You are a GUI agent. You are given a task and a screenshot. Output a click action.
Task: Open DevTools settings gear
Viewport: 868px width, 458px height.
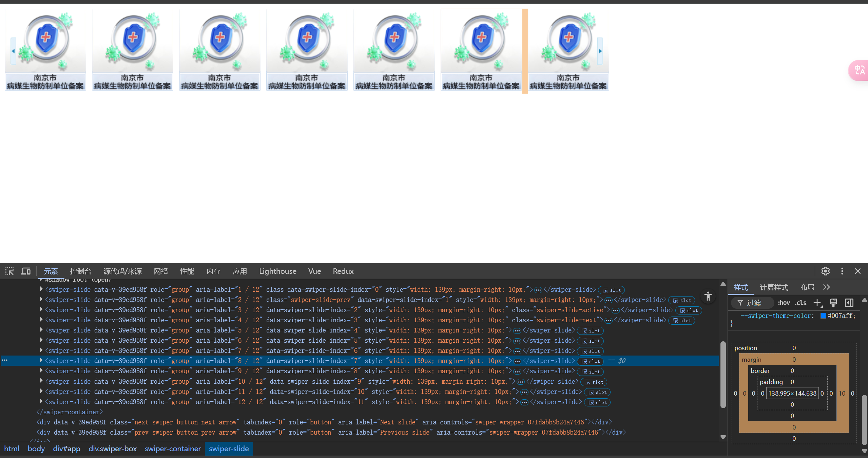[x=825, y=271]
